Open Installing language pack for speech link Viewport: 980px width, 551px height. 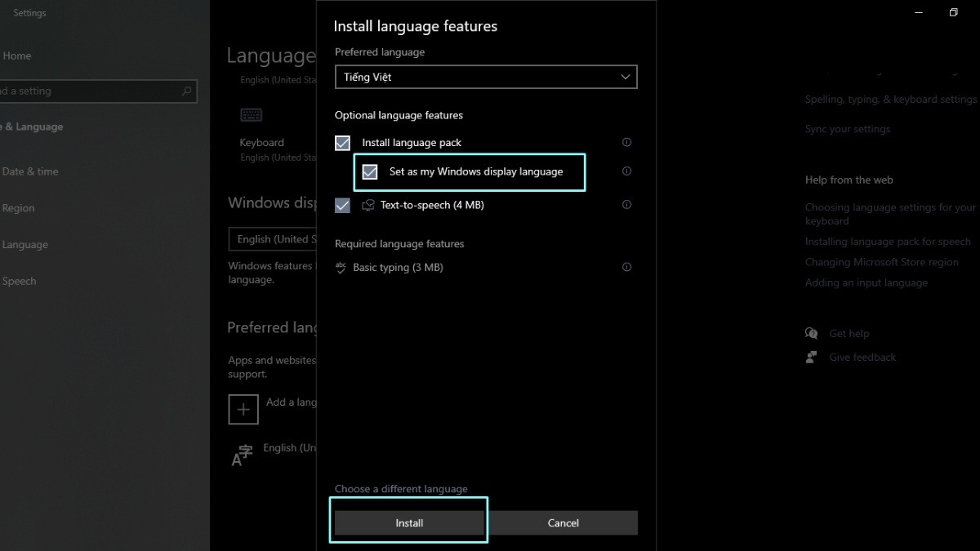[888, 242]
